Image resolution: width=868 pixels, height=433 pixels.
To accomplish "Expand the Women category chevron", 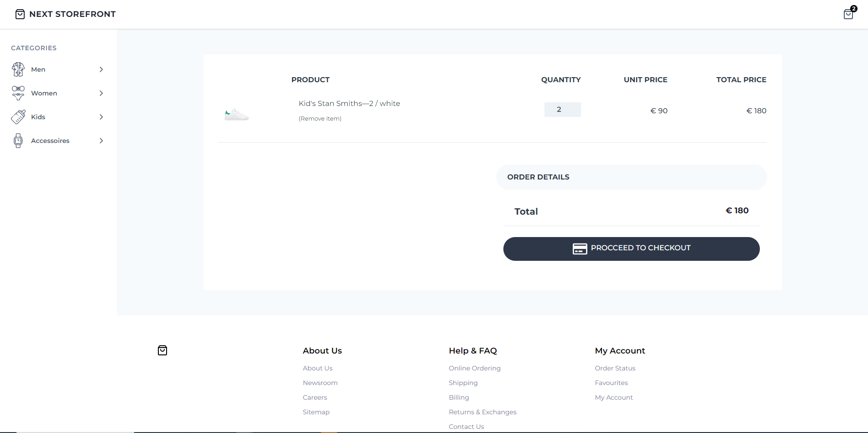I will 101,93.
